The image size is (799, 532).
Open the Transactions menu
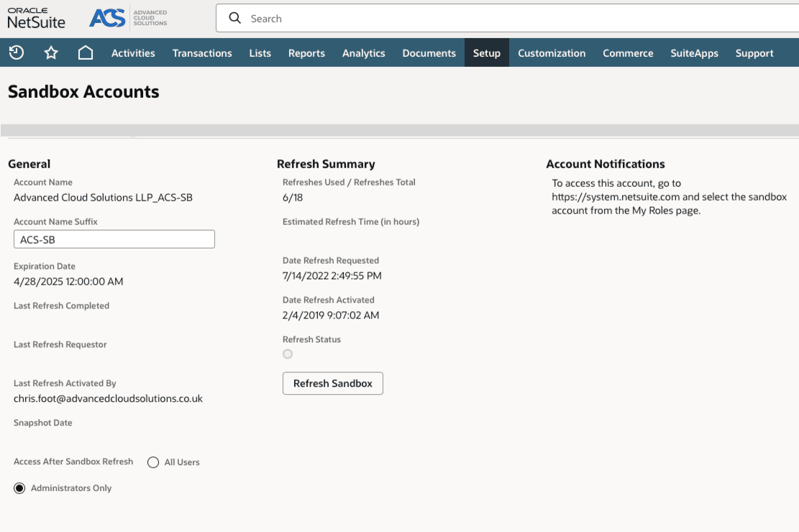(202, 53)
